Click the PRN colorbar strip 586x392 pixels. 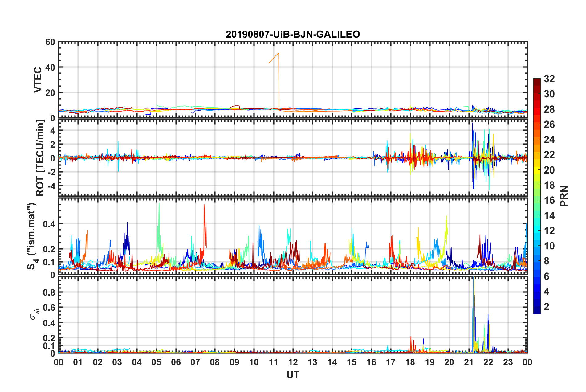point(537,196)
